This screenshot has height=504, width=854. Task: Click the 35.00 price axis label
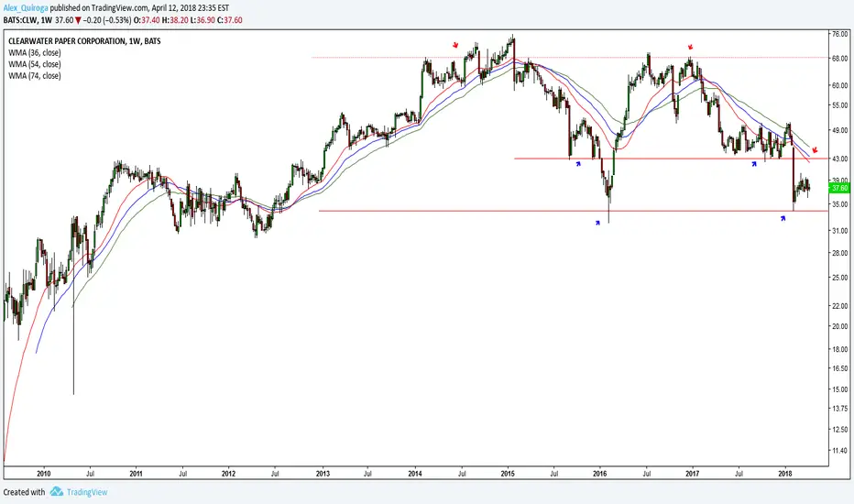pos(840,204)
